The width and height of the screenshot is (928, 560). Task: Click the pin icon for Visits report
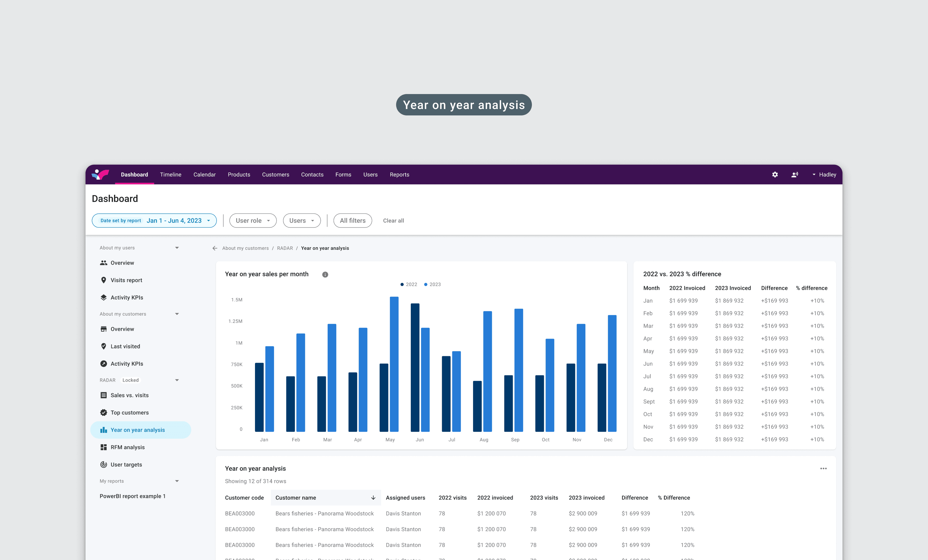(104, 280)
